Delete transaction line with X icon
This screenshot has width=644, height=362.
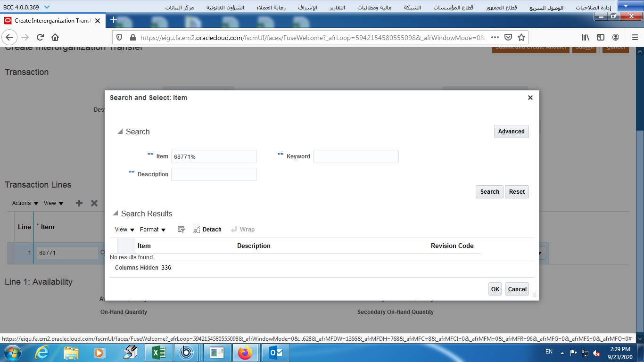94,203
